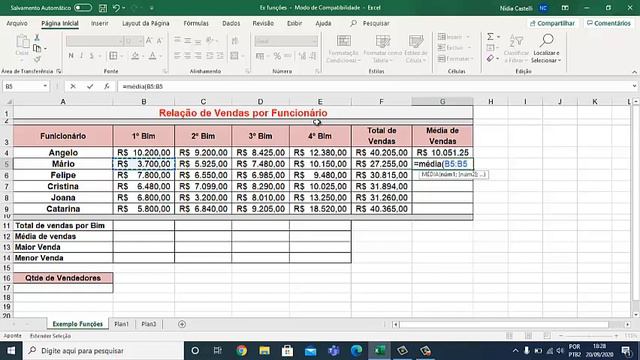Switch to the Inserir ribbon tab

point(100,23)
